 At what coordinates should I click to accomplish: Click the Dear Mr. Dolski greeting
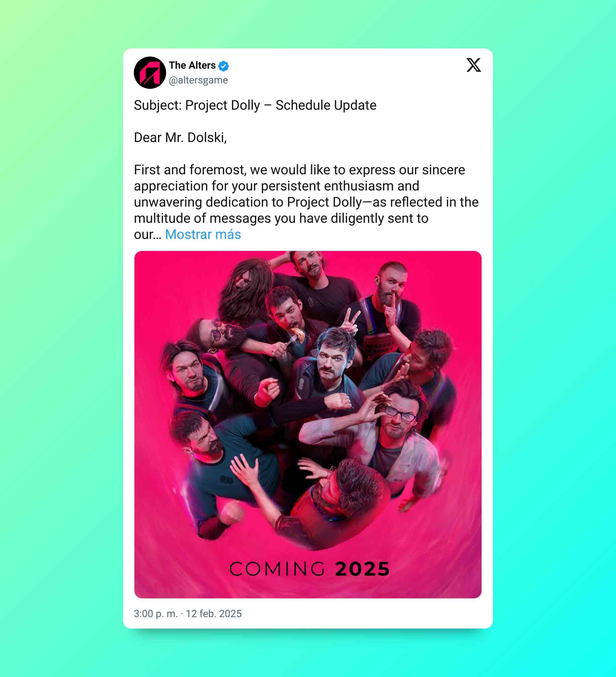coord(180,138)
